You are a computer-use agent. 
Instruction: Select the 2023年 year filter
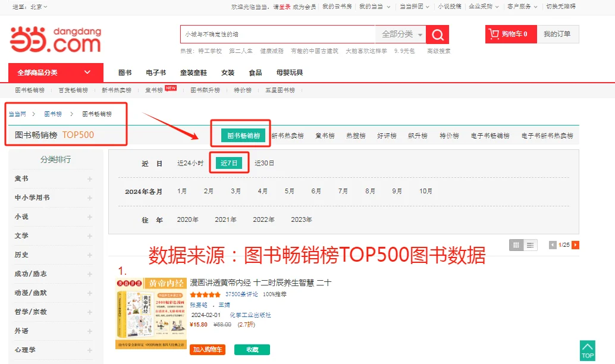[x=302, y=219]
